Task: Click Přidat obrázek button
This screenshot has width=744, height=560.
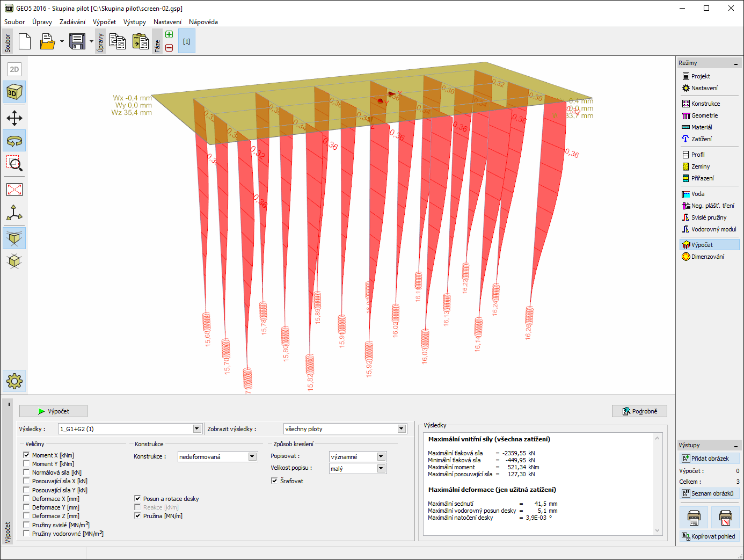Action: 709,459
